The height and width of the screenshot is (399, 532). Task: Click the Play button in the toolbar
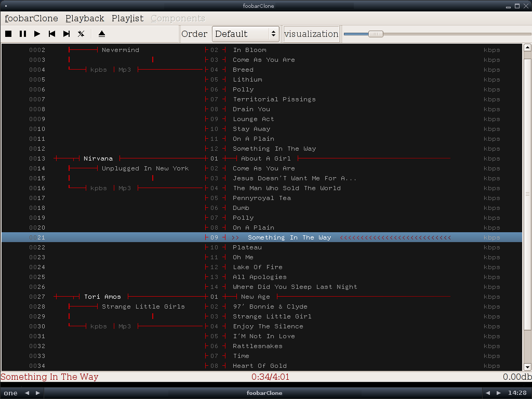[37, 34]
